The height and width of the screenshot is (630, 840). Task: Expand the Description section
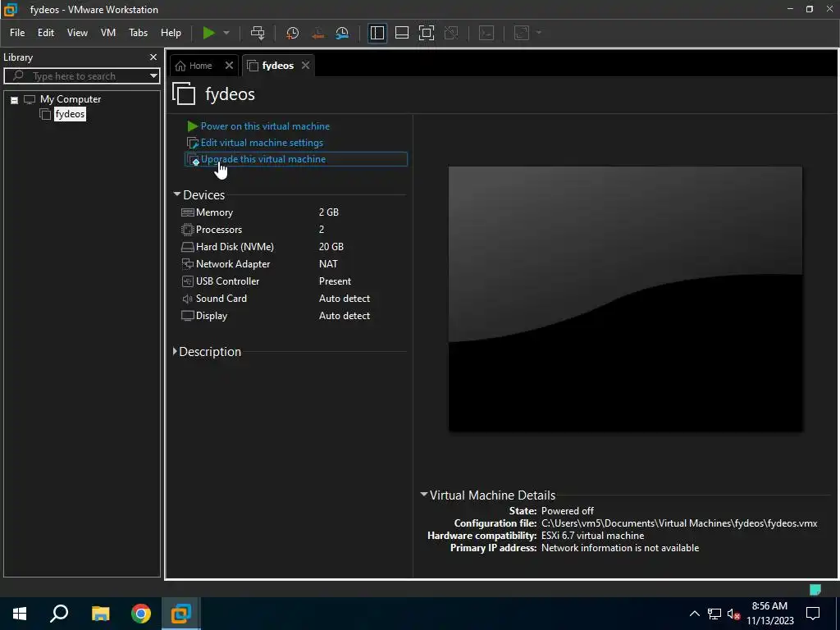point(175,351)
